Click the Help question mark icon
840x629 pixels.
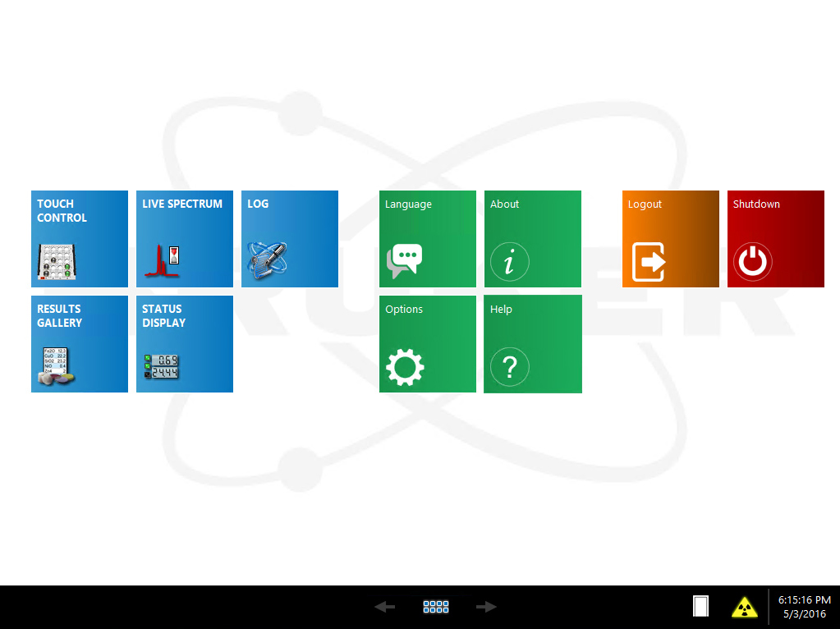(x=509, y=367)
